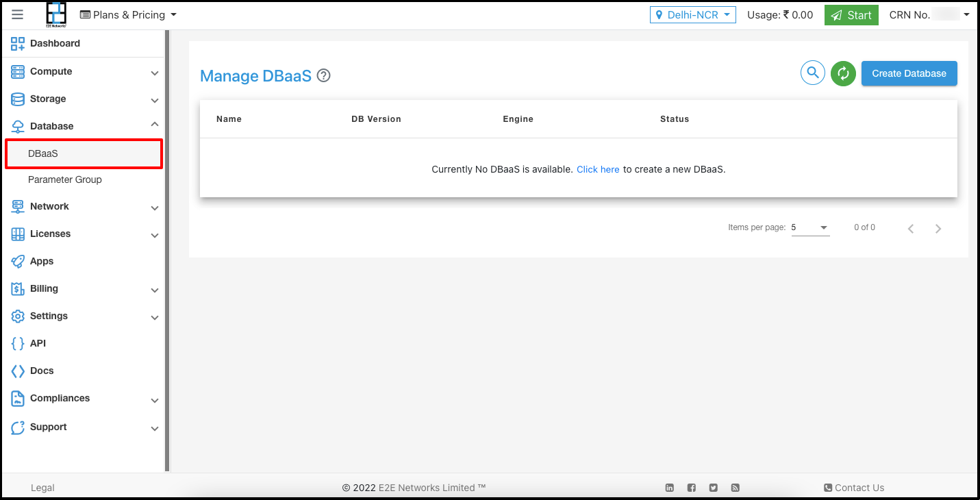Open the CRN No. account dropdown
This screenshot has height=500, width=980.
929,14
